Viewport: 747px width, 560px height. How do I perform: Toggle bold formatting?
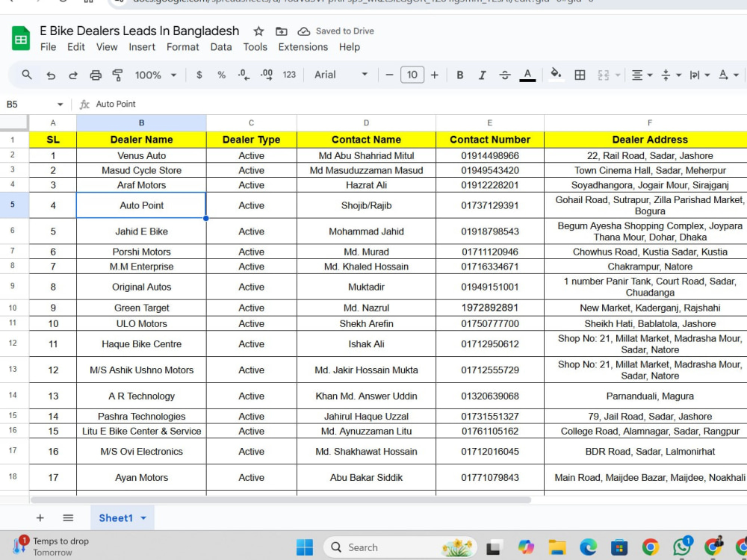click(459, 75)
